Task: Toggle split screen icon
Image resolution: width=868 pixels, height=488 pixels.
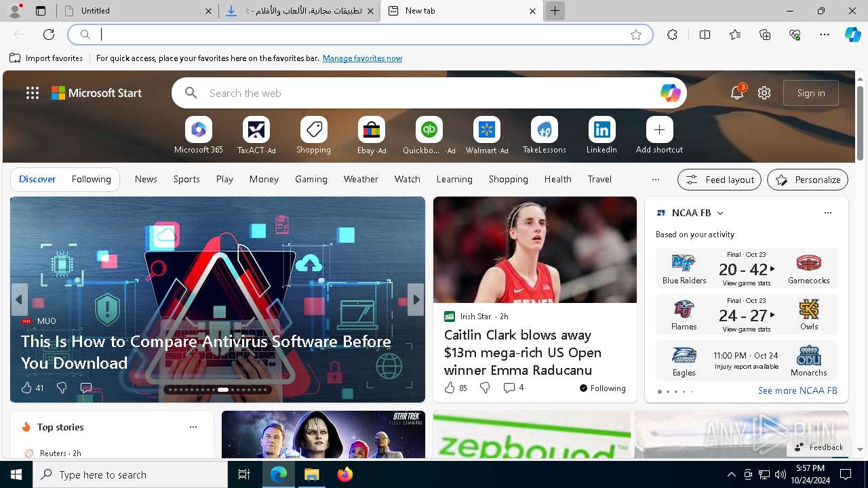Action: [x=705, y=35]
